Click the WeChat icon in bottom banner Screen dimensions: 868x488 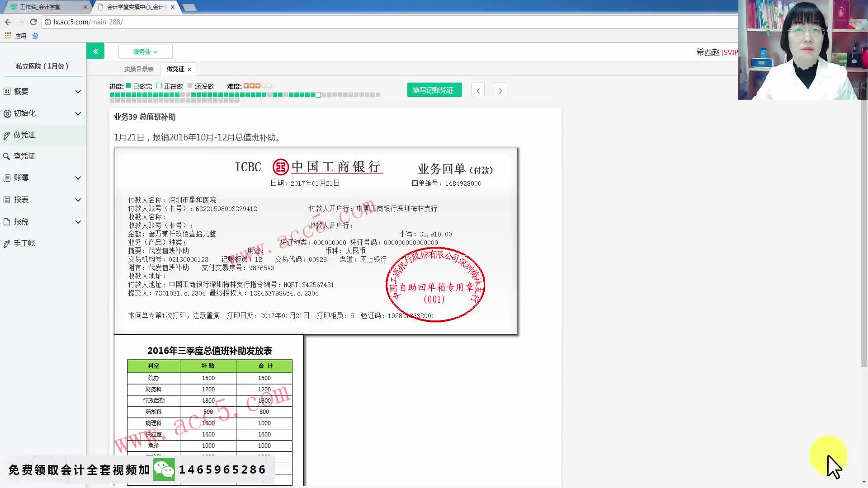click(x=165, y=469)
